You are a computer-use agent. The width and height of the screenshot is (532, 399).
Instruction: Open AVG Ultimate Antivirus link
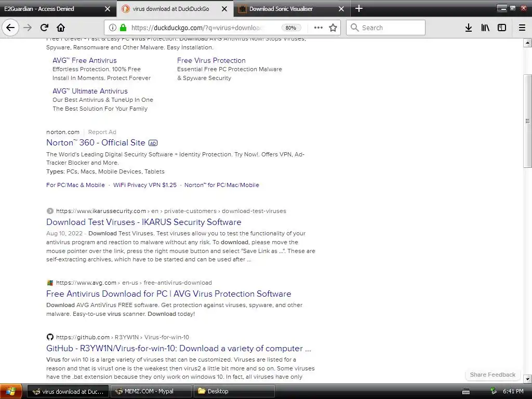pyautogui.click(x=90, y=91)
